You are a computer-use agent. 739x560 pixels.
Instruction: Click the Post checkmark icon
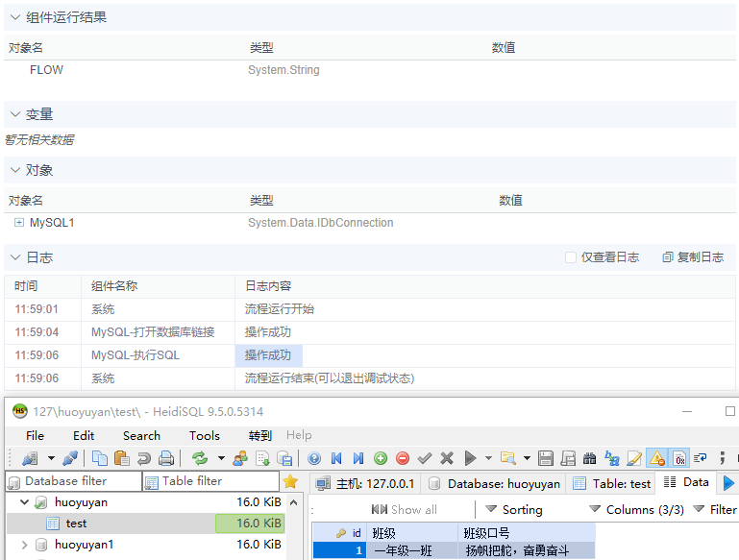[425, 458]
